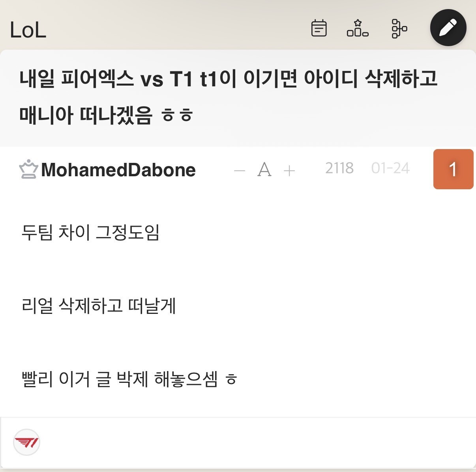This screenshot has height=472, width=476.
Task: Open the tournament bracket icon
Action: click(x=399, y=28)
